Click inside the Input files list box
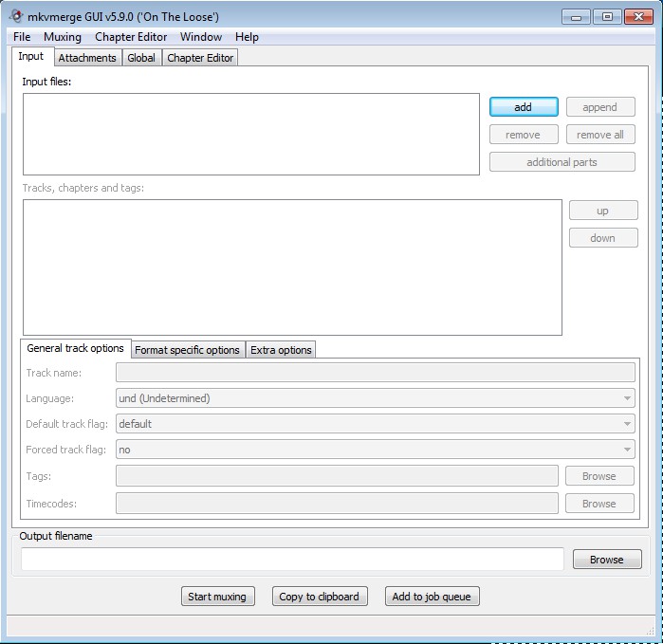This screenshot has width=663, height=644. tap(251, 134)
